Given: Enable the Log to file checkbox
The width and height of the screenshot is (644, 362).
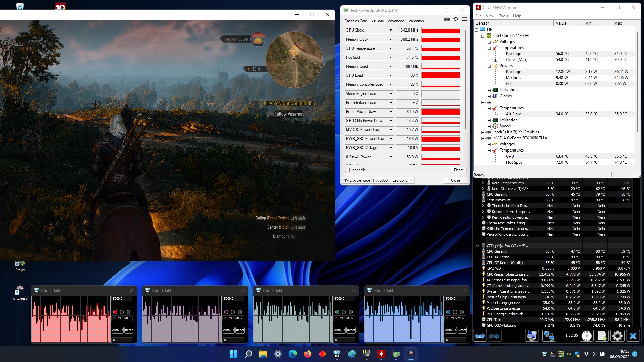Looking at the screenshot, I should click(x=347, y=170).
